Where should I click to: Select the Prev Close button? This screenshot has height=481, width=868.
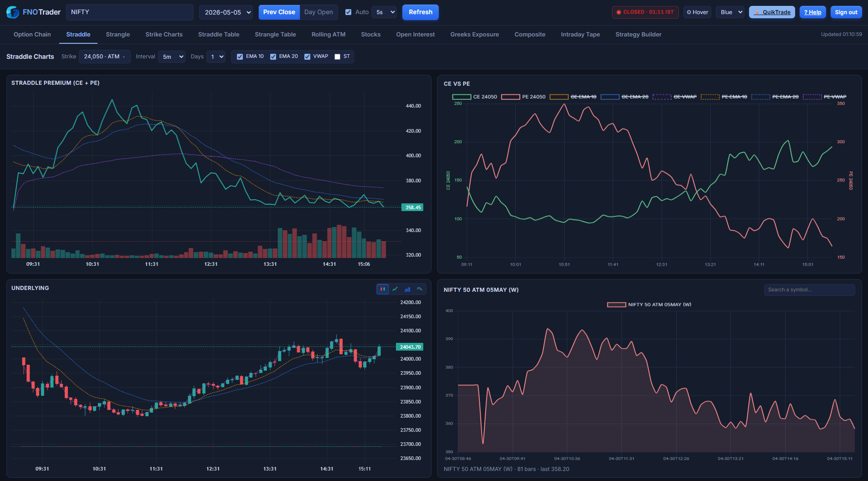pyautogui.click(x=279, y=12)
